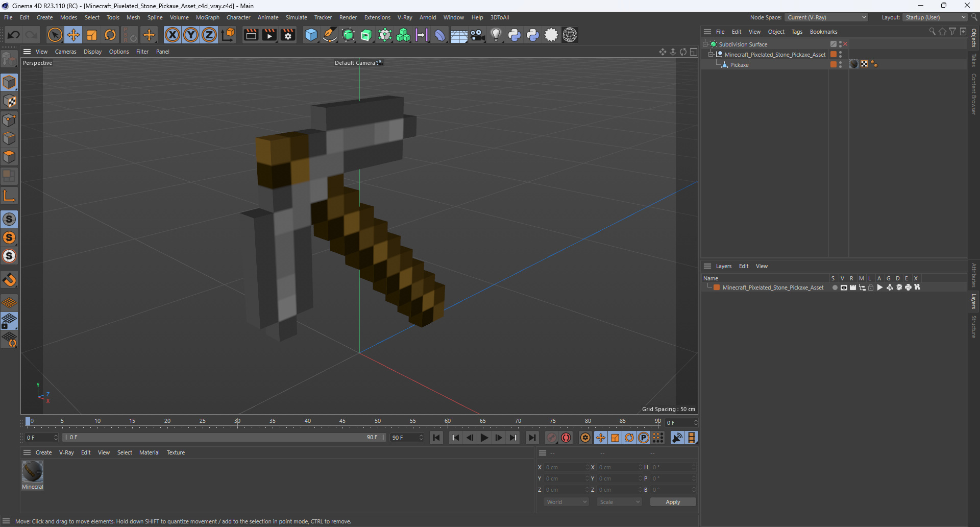Switch to Model mode
The height and width of the screenshot is (527, 980).
coord(9,82)
